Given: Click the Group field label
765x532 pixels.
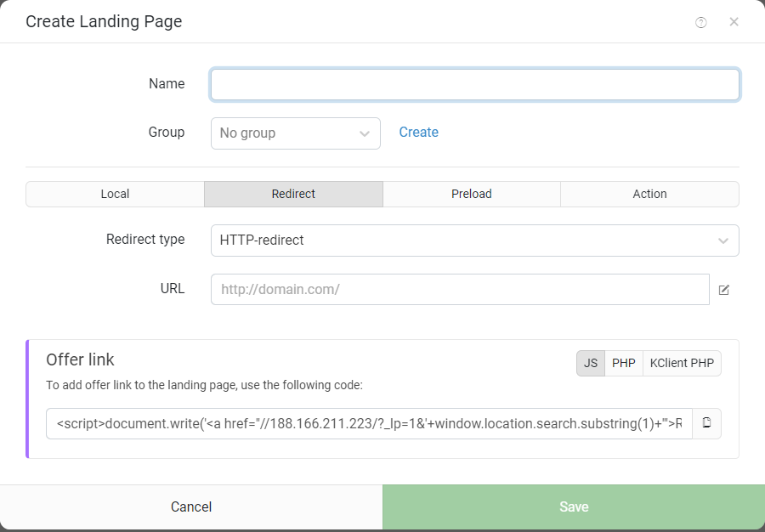Looking at the screenshot, I should click(x=167, y=132).
